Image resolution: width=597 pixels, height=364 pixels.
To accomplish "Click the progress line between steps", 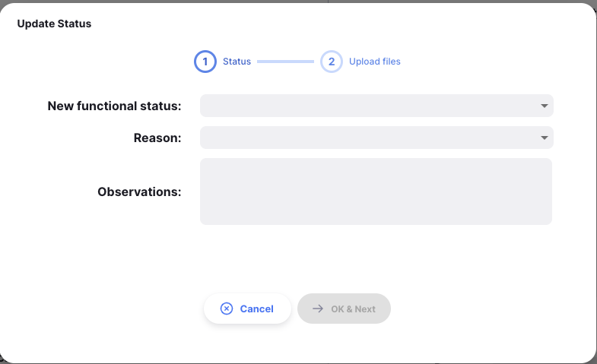I will (285, 62).
